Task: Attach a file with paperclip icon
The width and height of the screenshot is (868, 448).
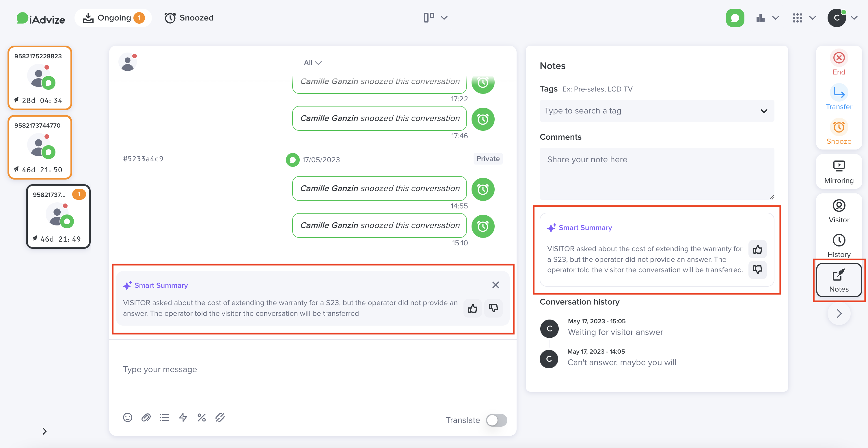Action: pyautogui.click(x=146, y=418)
